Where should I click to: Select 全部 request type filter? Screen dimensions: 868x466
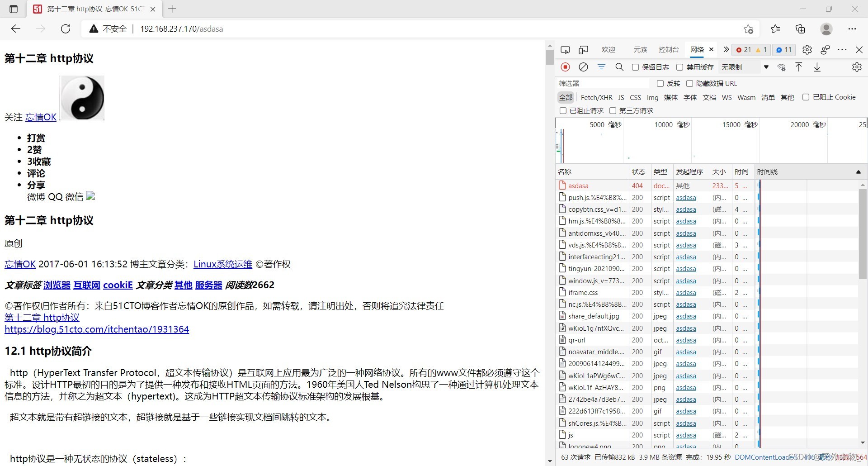point(566,97)
